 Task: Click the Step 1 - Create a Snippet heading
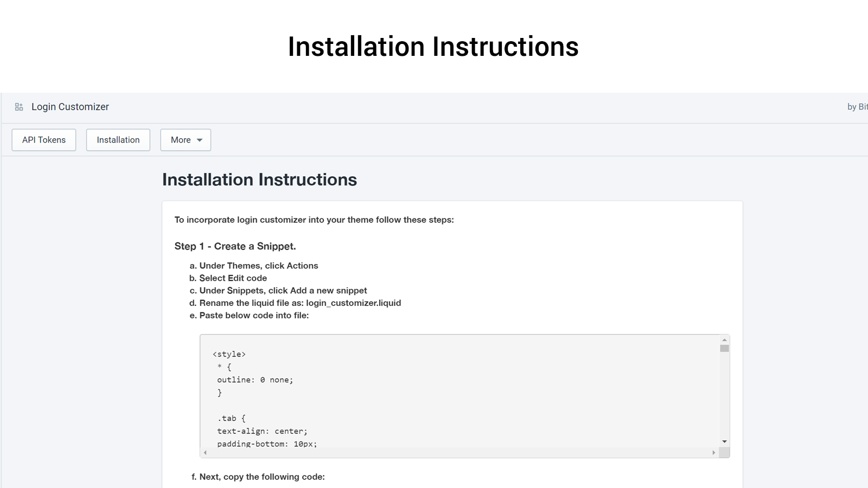235,246
